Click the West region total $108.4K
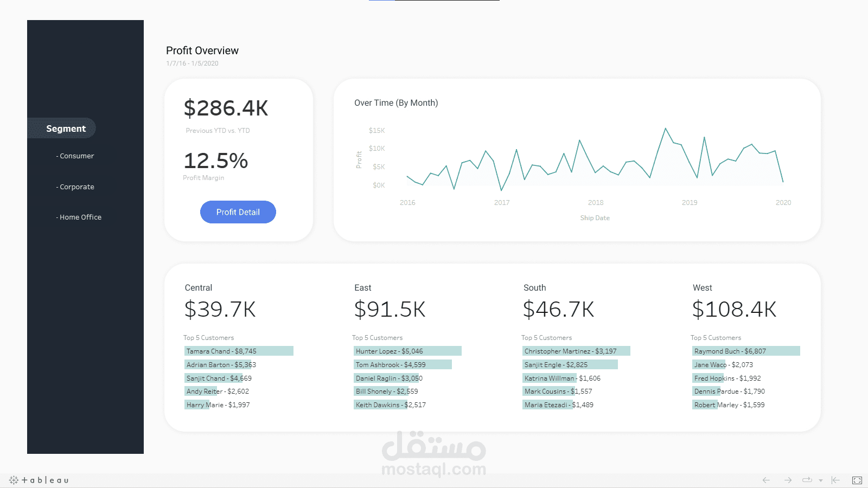The height and width of the screenshot is (488, 868). tap(734, 309)
